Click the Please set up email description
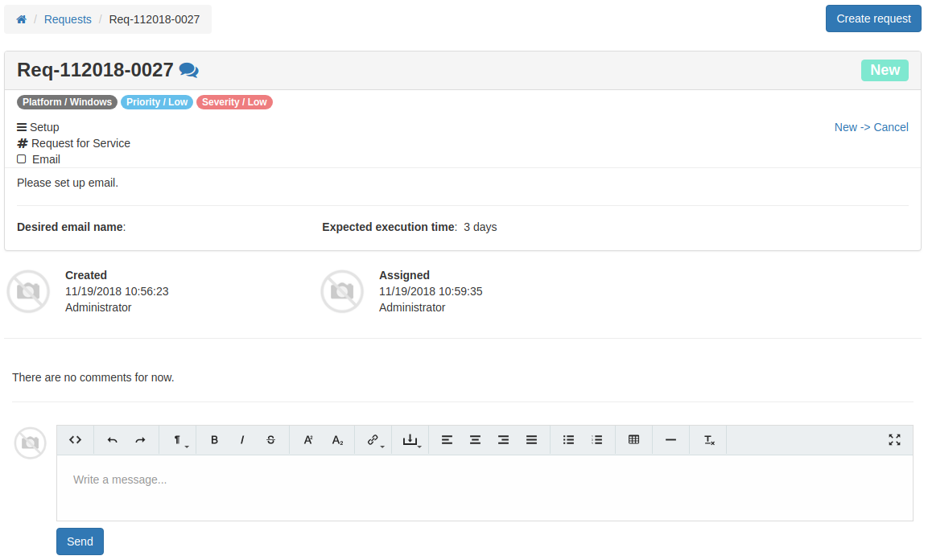 click(x=68, y=183)
